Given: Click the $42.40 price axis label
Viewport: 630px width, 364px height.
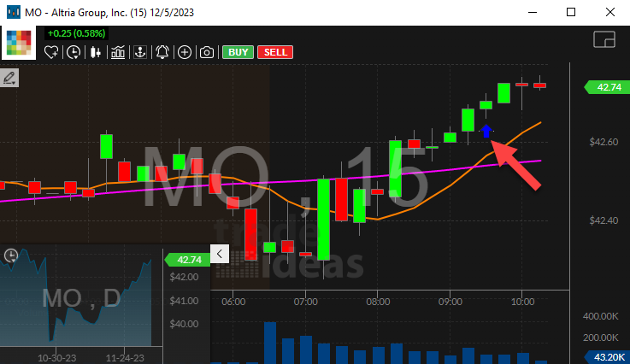Looking at the screenshot, I should tap(604, 220).
